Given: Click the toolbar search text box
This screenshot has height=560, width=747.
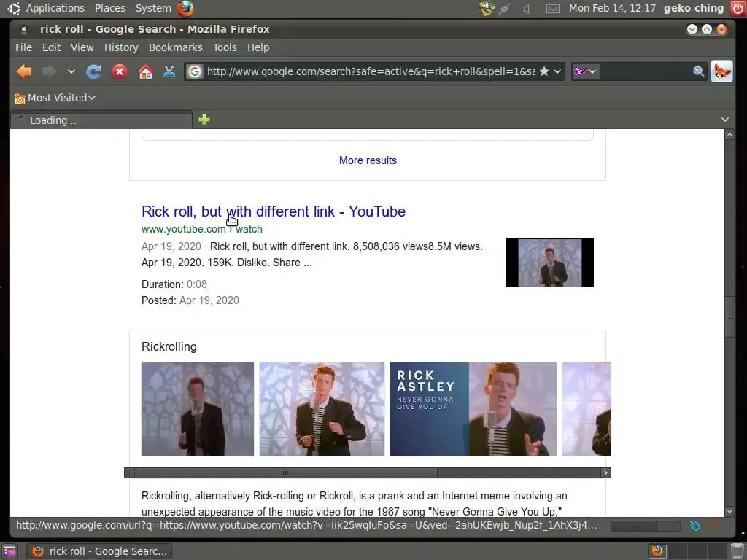Looking at the screenshot, I should coord(646,72).
